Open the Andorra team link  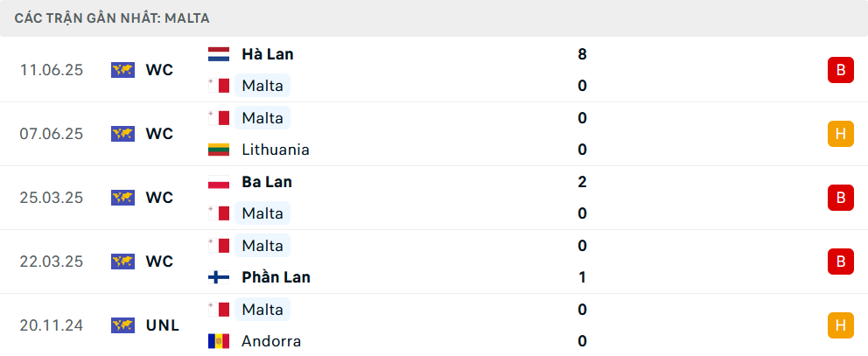(x=271, y=341)
